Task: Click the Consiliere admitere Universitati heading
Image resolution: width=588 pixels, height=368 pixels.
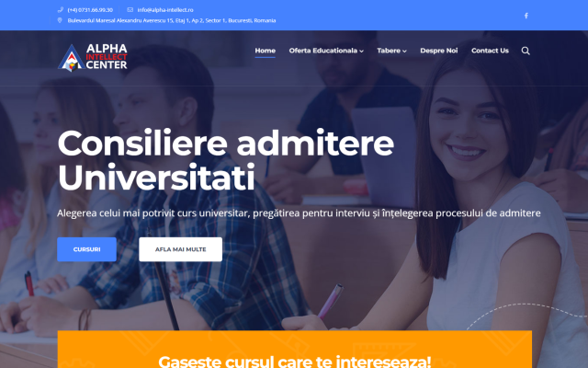Action: (x=225, y=160)
